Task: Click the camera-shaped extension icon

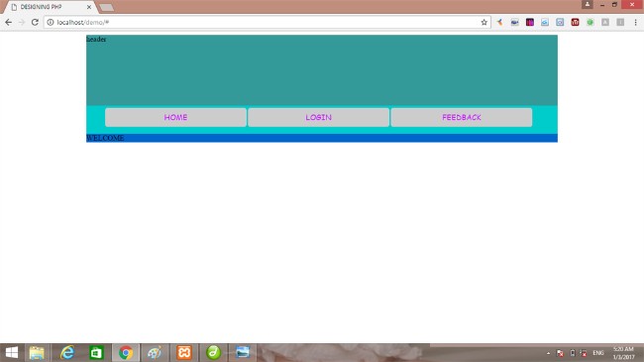Action: point(514,22)
